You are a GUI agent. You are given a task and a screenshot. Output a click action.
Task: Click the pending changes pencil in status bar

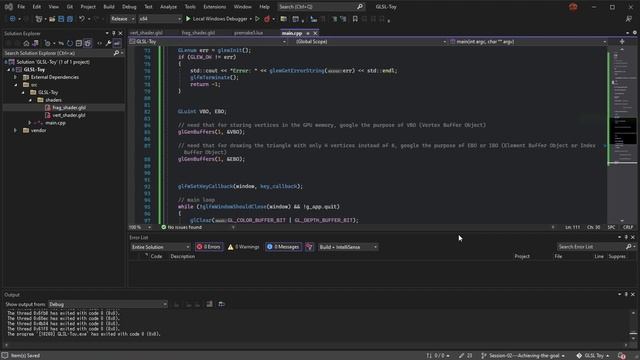click(x=465, y=356)
